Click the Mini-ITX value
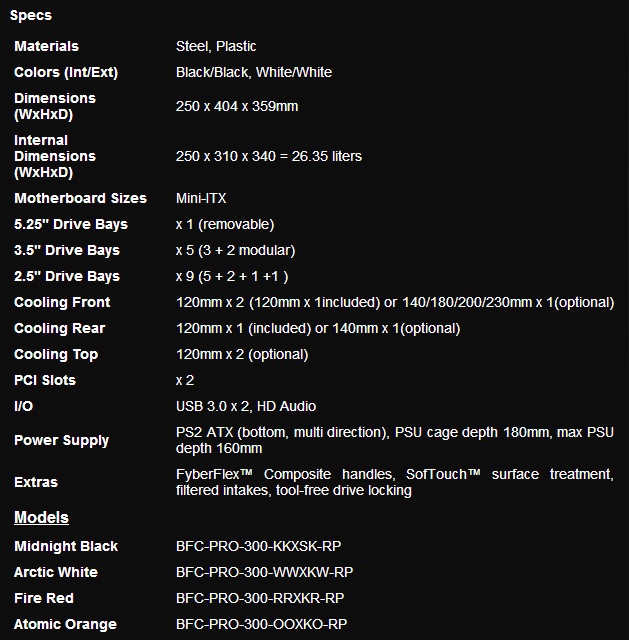 [x=201, y=198]
